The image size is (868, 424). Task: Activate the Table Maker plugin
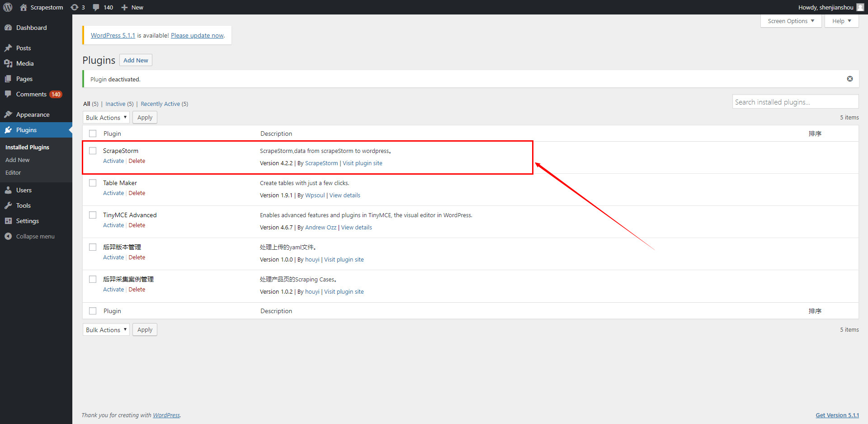113,193
